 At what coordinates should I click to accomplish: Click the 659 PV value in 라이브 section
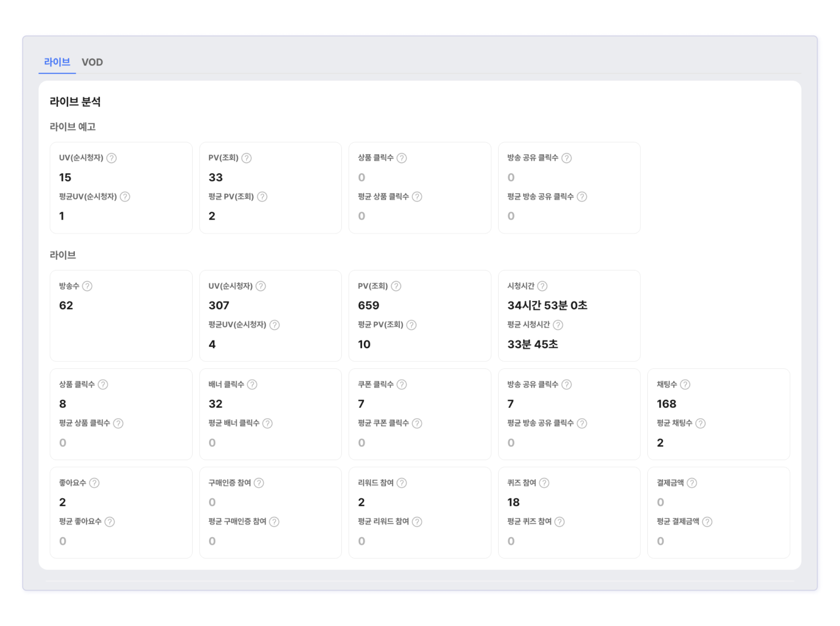tap(369, 306)
